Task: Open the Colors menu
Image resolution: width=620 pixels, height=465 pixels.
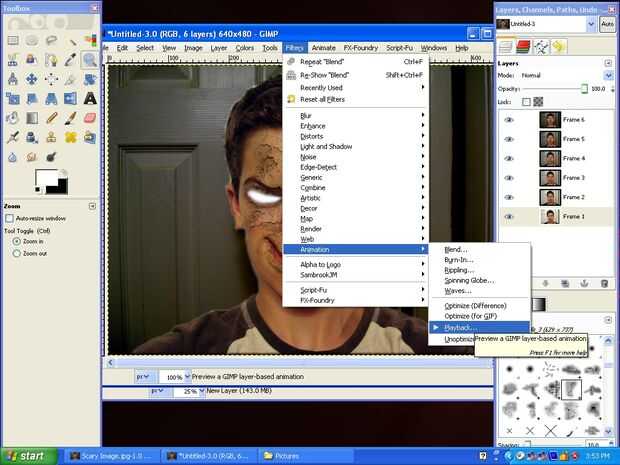Action: click(x=244, y=48)
